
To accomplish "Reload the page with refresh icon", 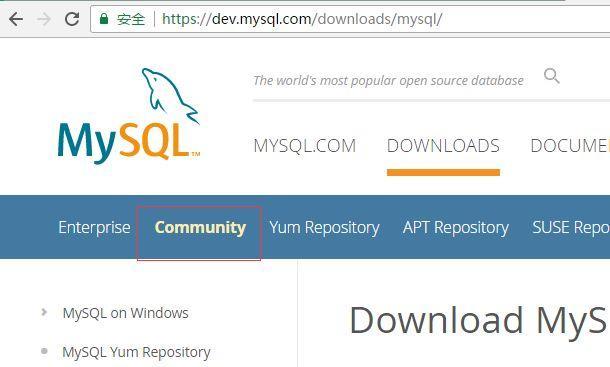I will coord(72,19).
